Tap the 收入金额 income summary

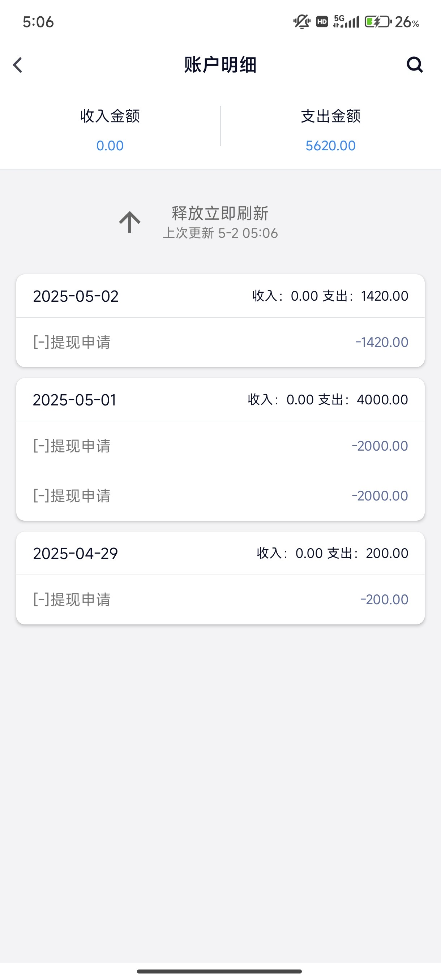coord(110,116)
